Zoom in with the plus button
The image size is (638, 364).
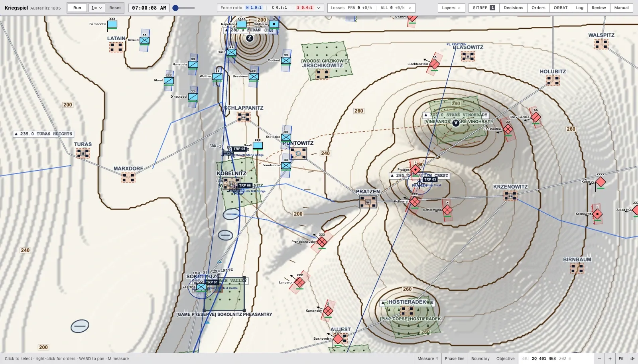coord(610,358)
